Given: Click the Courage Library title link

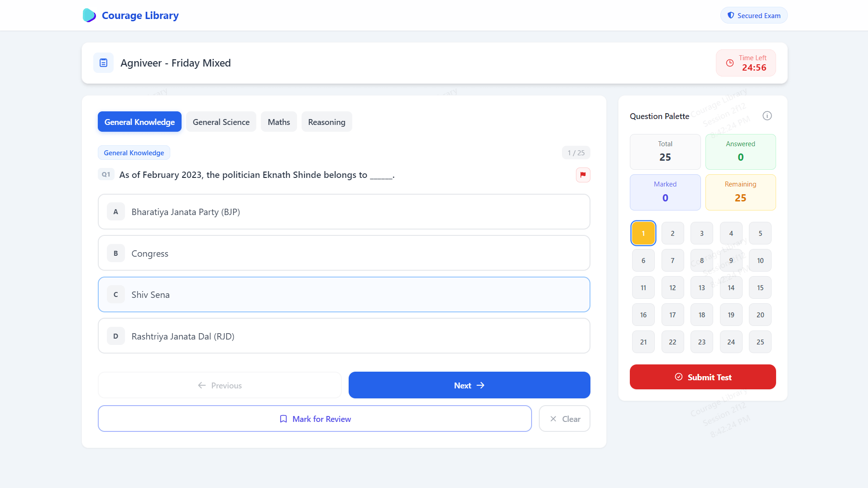Looking at the screenshot, I should pyautogui.click(x=140, y=15).
